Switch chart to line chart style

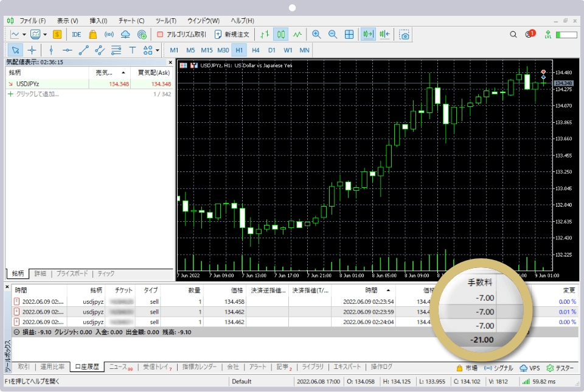(x=297, y=35)
